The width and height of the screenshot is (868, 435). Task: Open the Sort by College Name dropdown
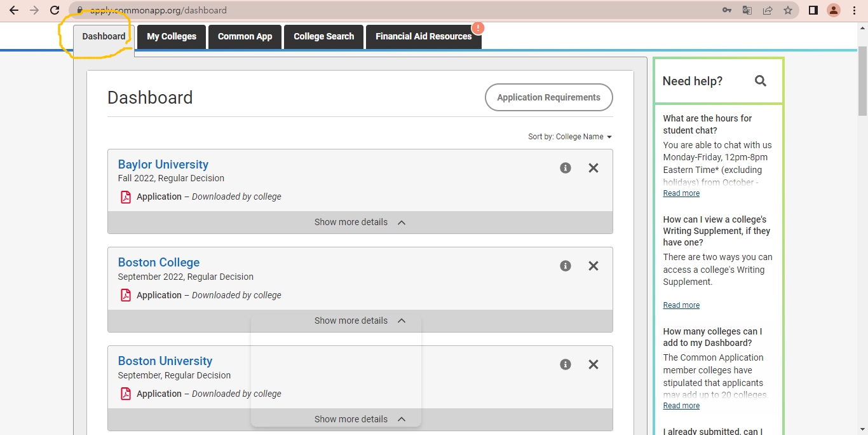[x=570, y=137]
